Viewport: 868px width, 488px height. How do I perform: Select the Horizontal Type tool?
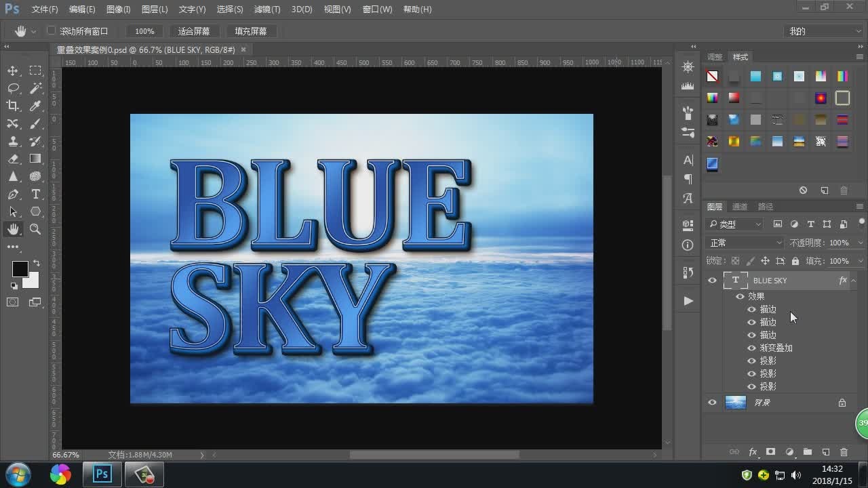coord(35,194)
